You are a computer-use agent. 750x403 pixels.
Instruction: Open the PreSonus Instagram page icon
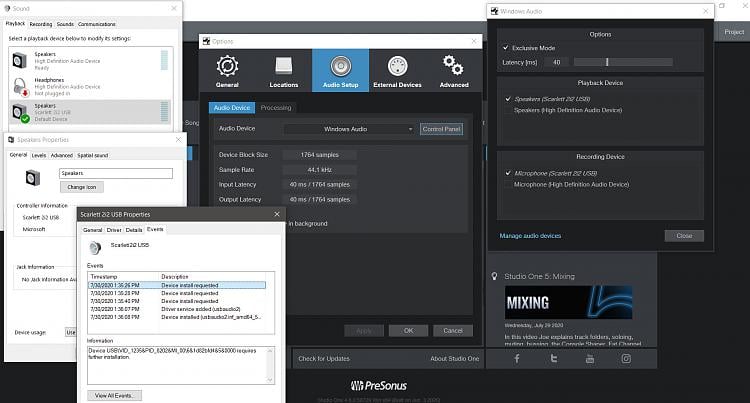pyautogui.click(x=627, y=358)
